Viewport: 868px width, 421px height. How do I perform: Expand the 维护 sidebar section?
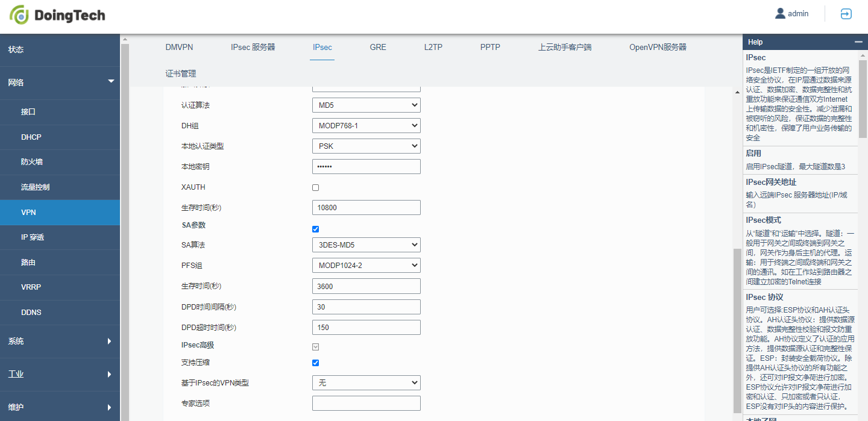coord(60,407)
